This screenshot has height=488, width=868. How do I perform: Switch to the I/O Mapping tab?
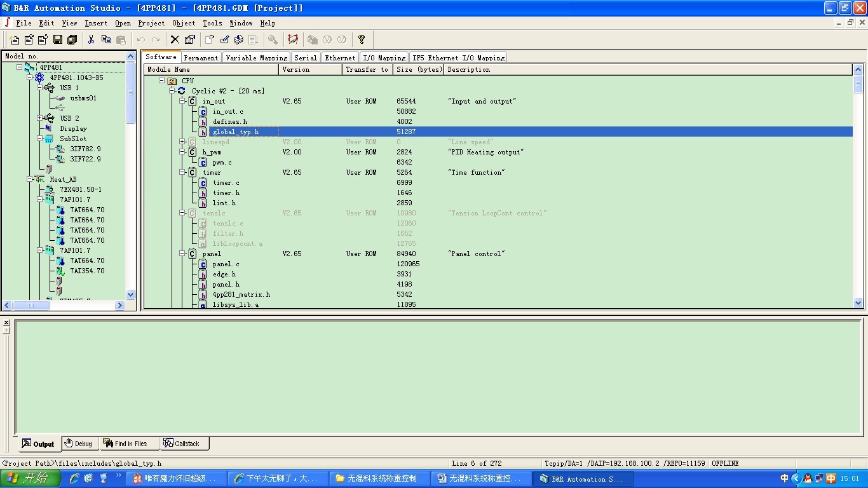(384, 58)
